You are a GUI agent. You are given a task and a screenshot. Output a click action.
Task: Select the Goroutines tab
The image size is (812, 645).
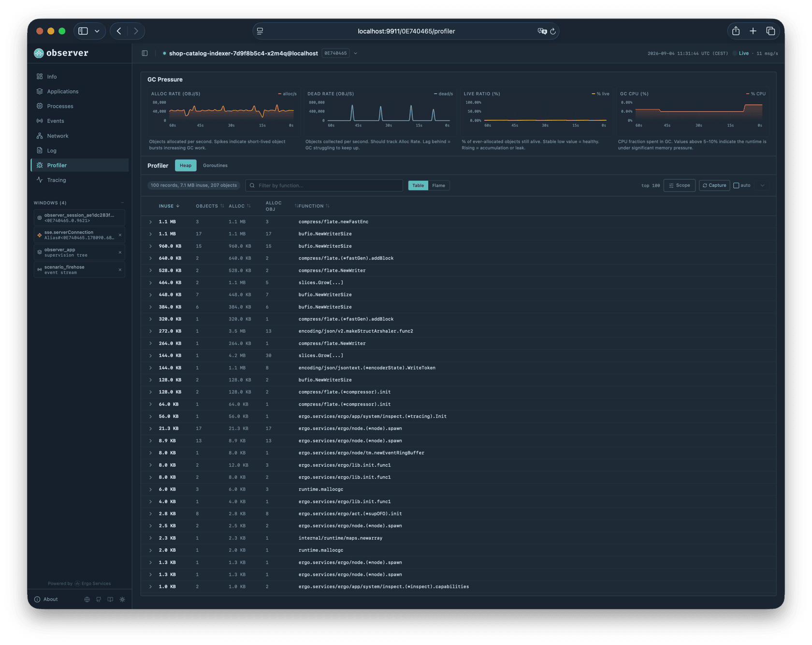click(215, 165)
